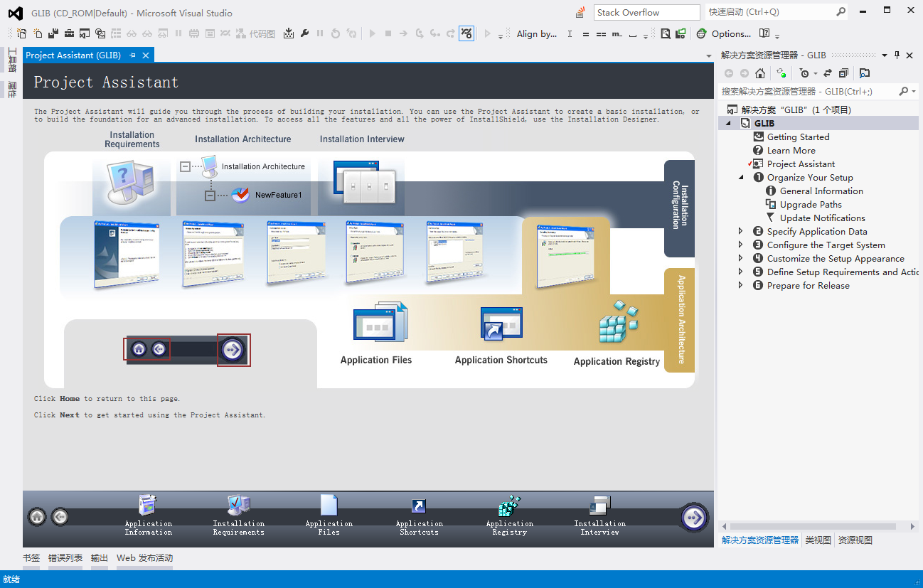Expand Specify Application Data node
The width and height of the screenshot is (923, 588).
pos(740,231)
